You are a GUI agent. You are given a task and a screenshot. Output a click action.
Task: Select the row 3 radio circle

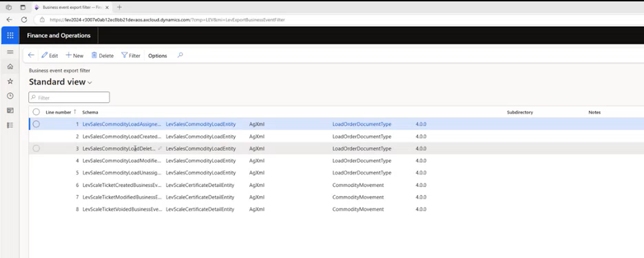coord(36,148)
